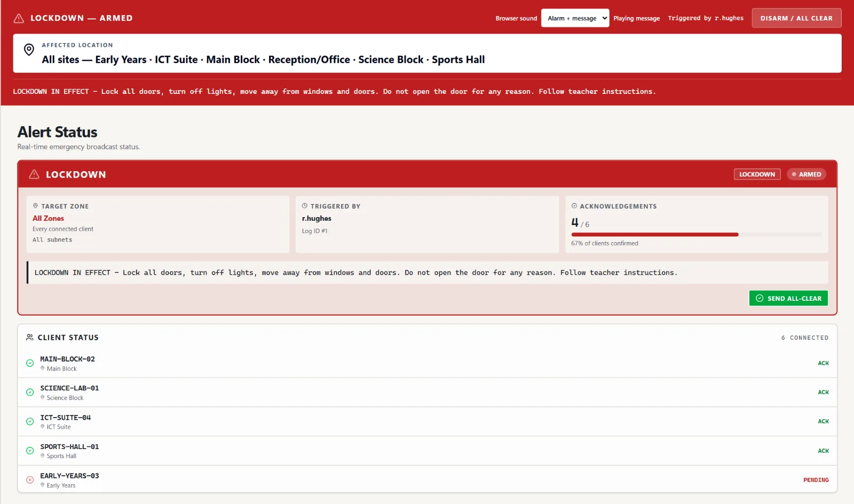Click the ACK status for ICT-SUITE-04
This screenshot has width=854, height=504.
pyautogui.click(x=823, y=421)
